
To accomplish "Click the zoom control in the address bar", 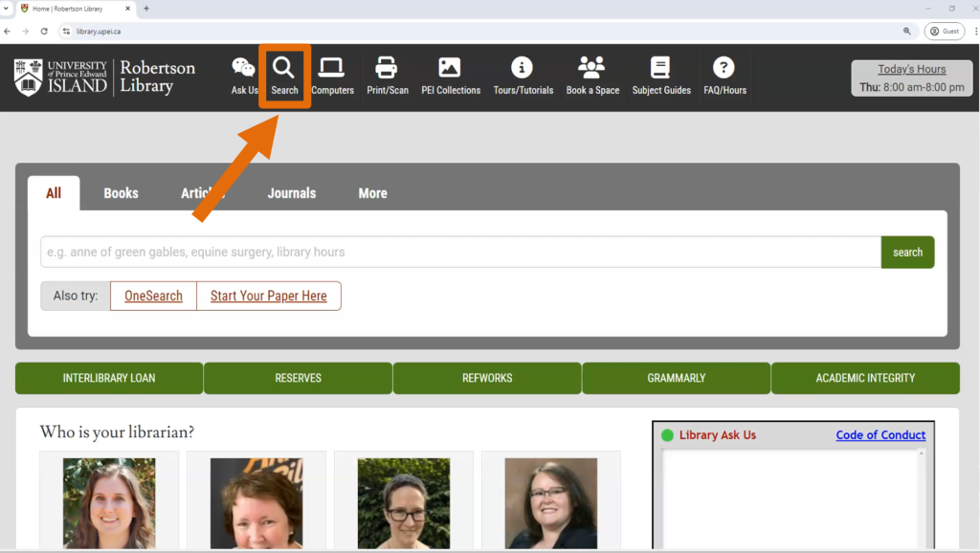I will (x=907, y=30).
